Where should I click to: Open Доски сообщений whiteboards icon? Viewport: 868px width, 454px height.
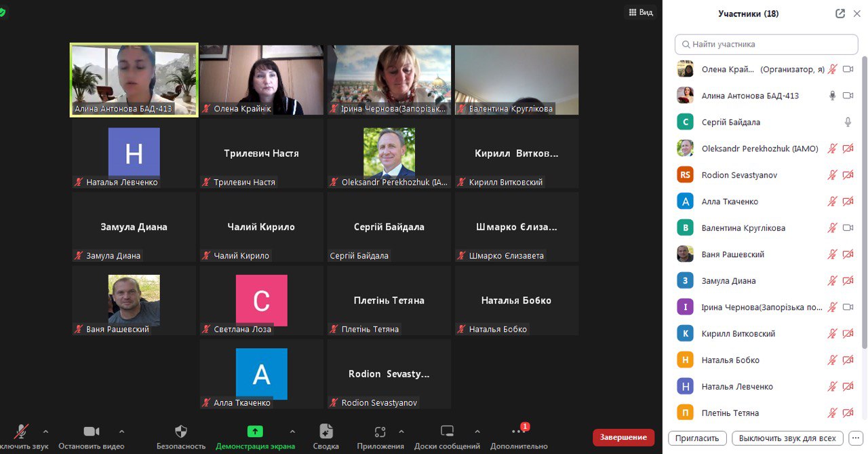tap(447, 432)
